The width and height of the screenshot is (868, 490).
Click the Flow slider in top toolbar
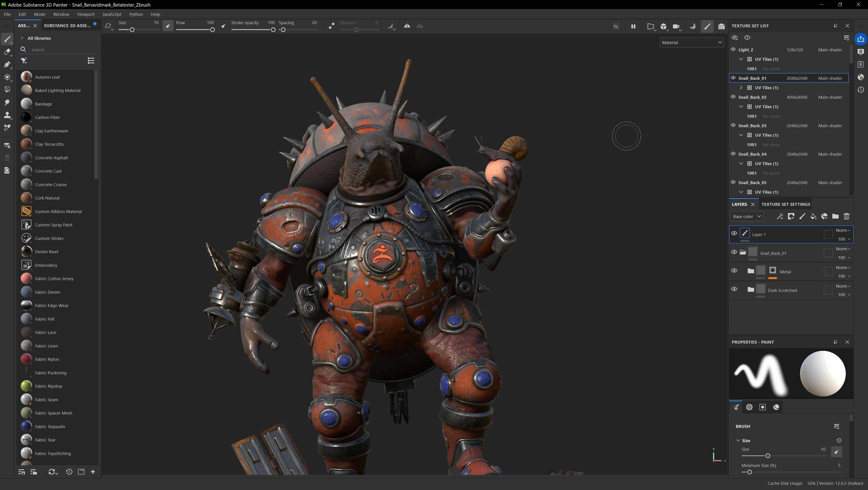coord(194,30)
